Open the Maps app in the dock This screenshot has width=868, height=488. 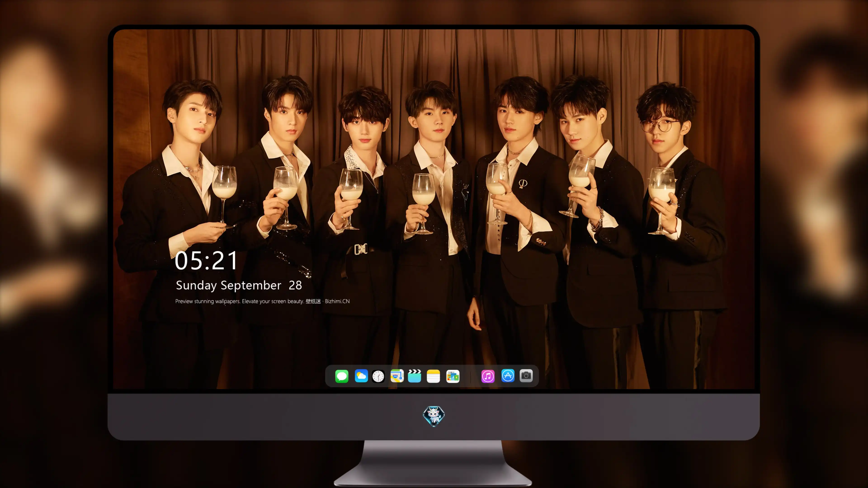(397, 376)
